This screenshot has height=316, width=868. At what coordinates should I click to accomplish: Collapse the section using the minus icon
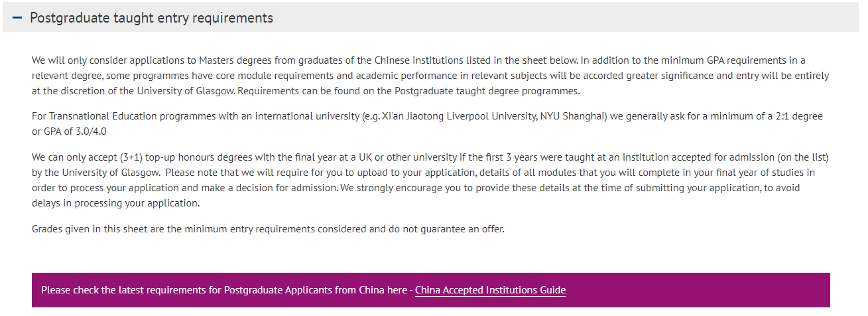(17, 18)
